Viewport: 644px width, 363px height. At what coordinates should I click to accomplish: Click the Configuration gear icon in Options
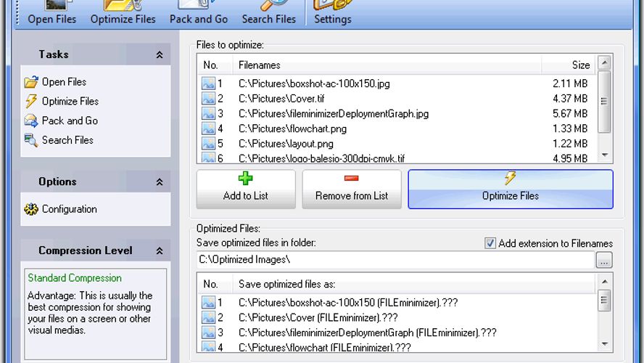(x=30, y=209)
